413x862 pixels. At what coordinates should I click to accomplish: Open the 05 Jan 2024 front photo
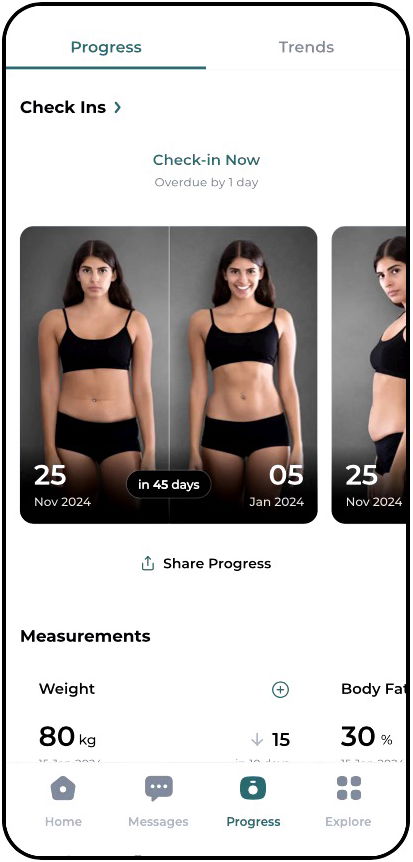coord(244,375)
